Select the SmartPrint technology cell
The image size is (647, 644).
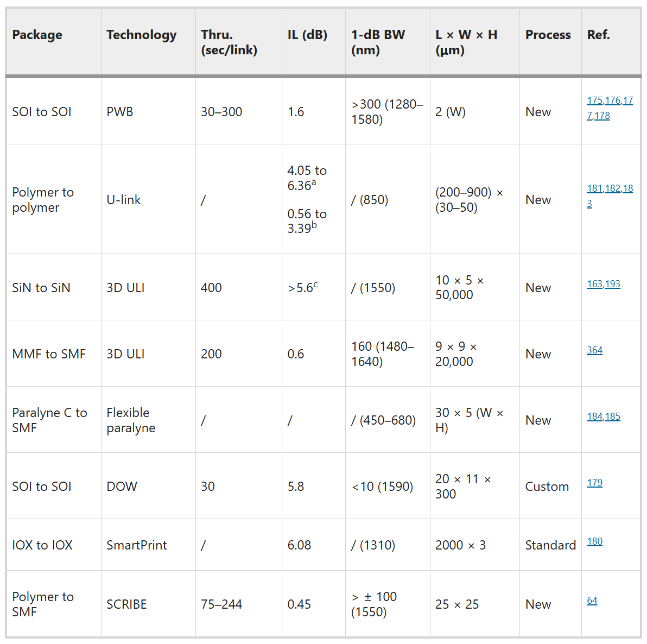[136, 545]
